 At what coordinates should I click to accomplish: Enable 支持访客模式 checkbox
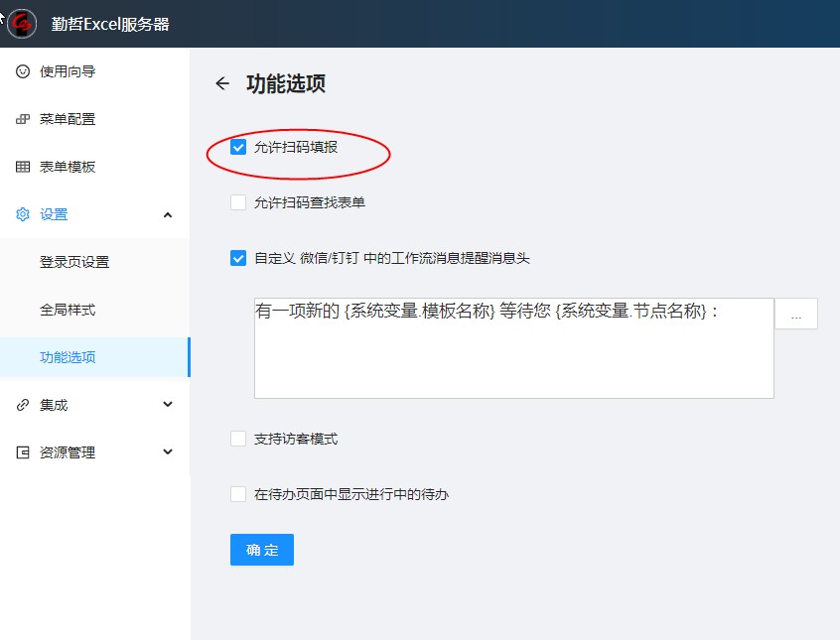pos(238,439)
